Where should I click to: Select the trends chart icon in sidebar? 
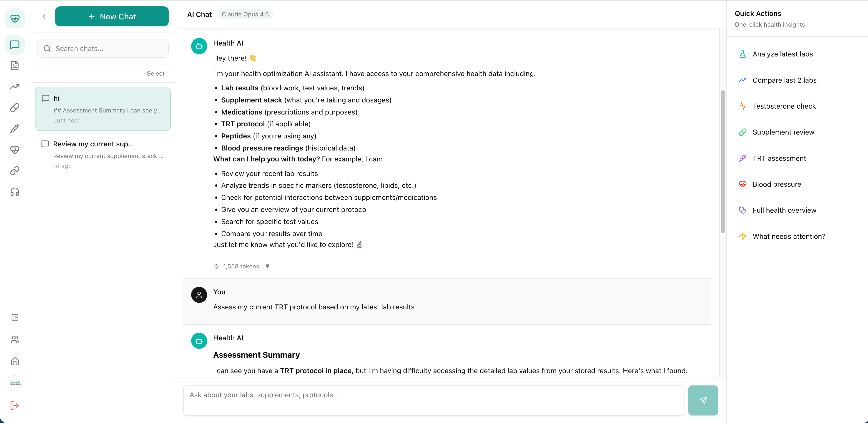click(15, 87)
